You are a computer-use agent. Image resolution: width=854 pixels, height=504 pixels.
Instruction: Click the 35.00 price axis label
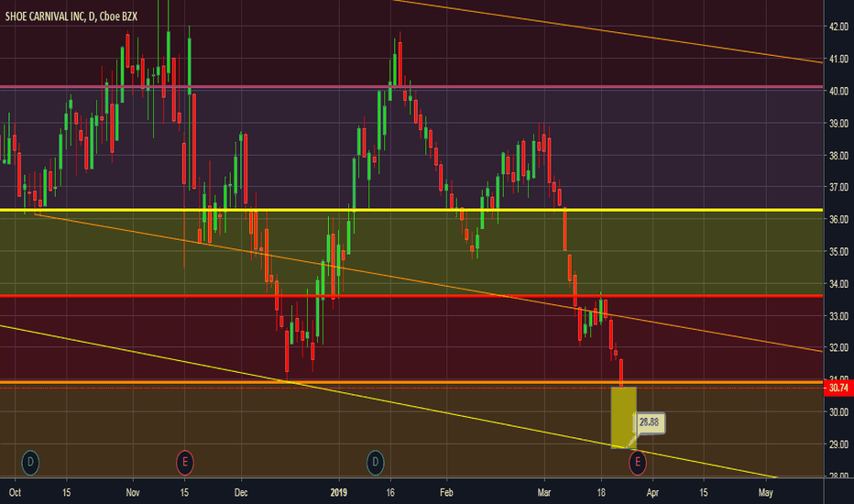tap(838, 252)
